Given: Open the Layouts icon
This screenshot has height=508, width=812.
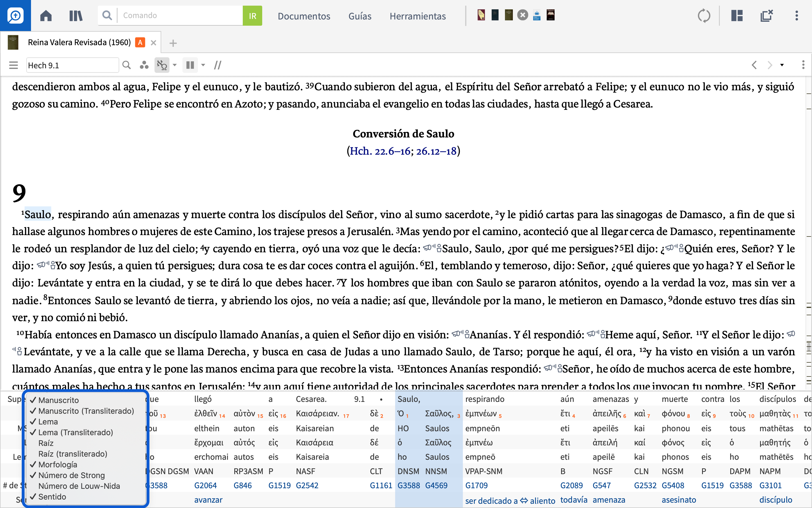Looking at the screenshot, I should click(737, 16).
